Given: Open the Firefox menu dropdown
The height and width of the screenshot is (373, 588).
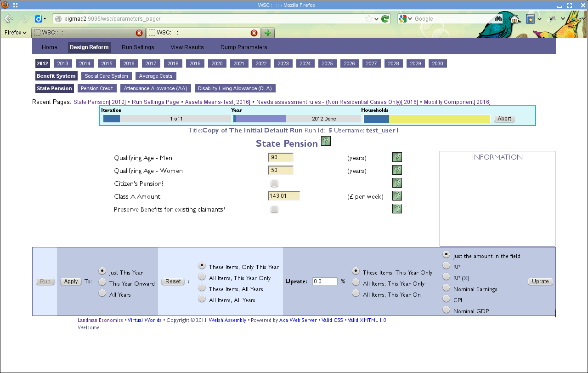Looking at the screenshot, I should (16, 33).
